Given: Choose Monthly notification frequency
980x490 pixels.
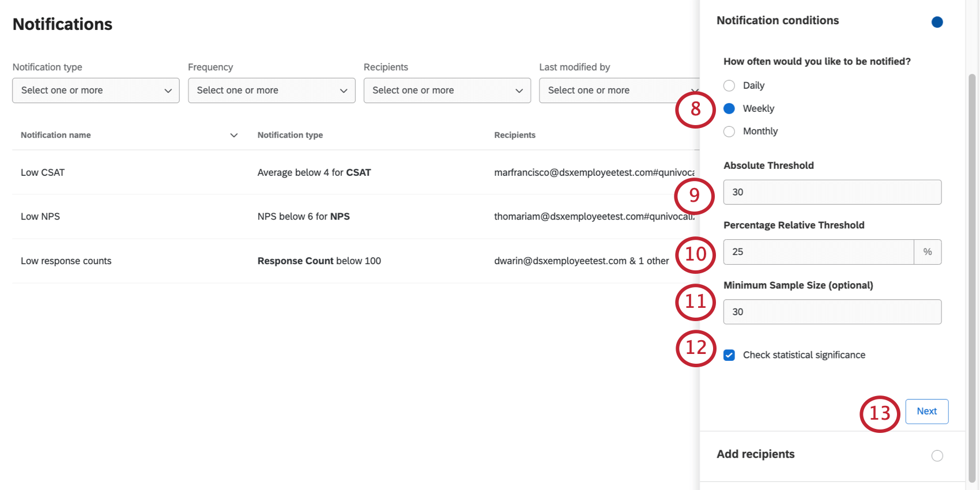Looking at the screenshot, I should click(729, 131).
